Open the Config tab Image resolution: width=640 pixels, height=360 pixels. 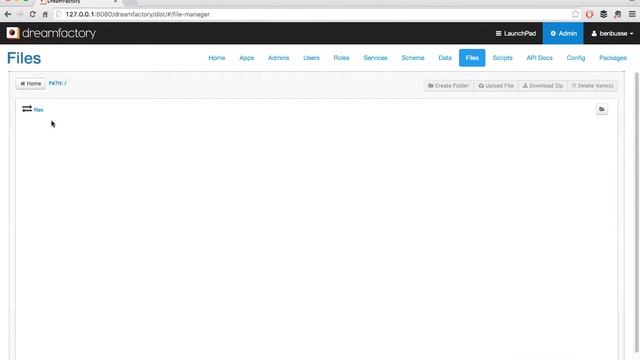[576, 58]
